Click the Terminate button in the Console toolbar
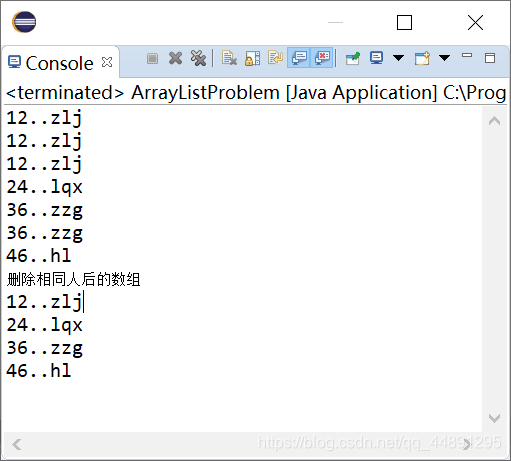 point(152,59)
